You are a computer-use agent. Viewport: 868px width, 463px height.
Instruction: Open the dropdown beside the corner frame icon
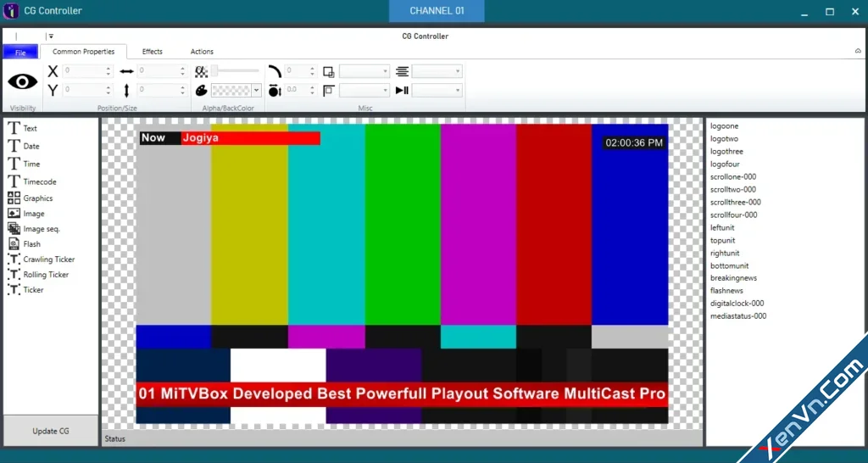[364, 90]
